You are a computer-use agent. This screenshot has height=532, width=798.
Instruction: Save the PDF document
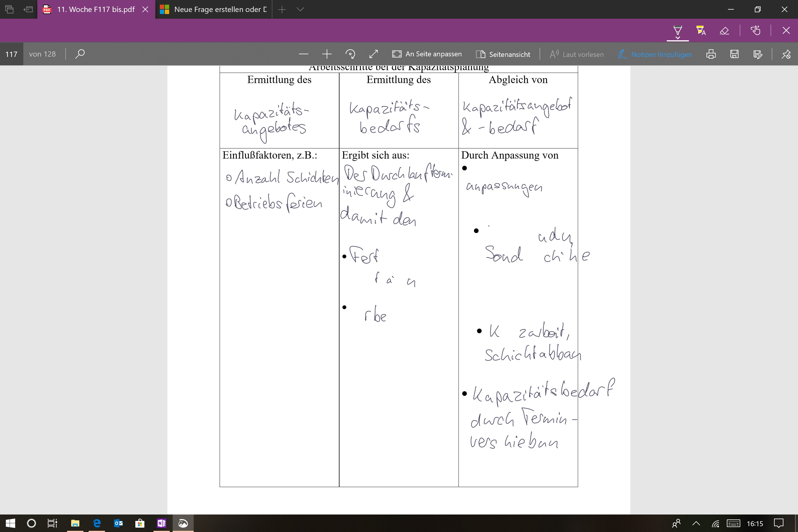point(734,54)
